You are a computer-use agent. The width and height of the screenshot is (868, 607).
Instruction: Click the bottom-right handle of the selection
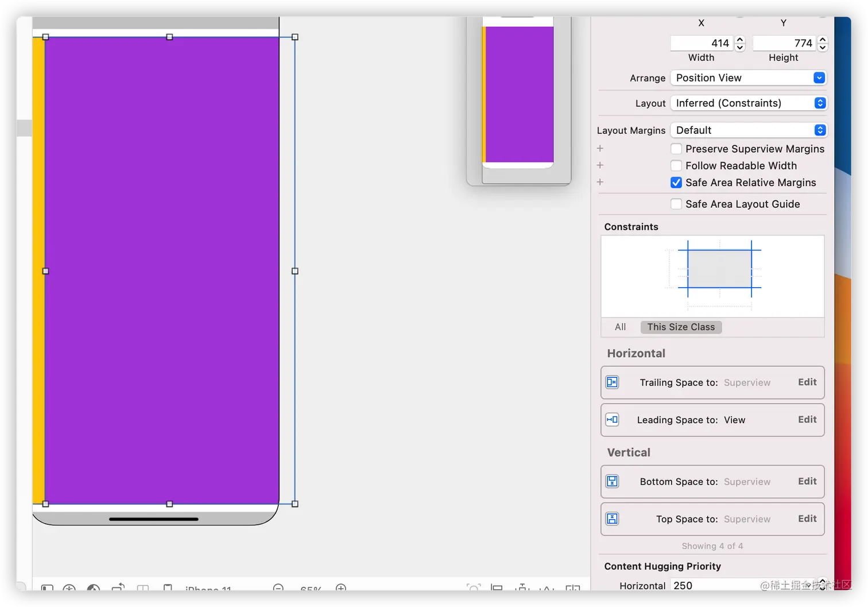pos(295,504)
